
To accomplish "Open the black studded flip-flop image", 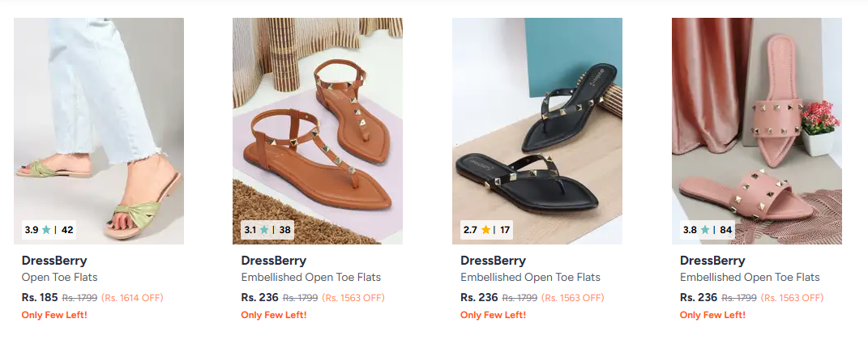I will tap(537, 121).
